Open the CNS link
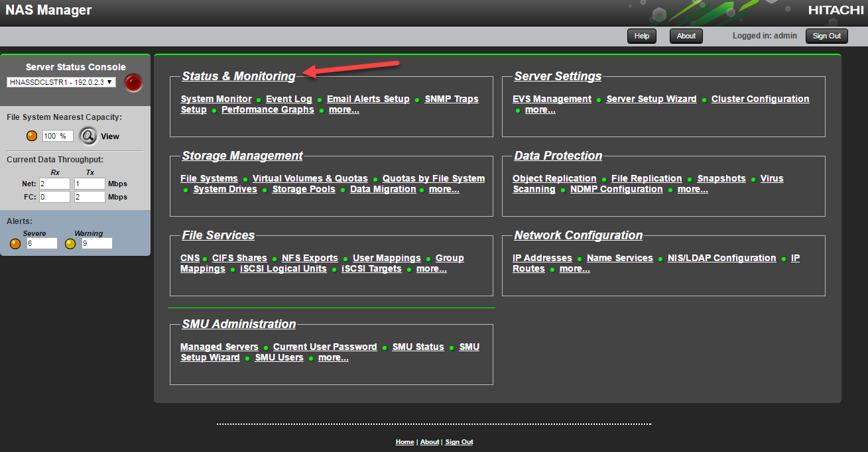 coord(190,258)
